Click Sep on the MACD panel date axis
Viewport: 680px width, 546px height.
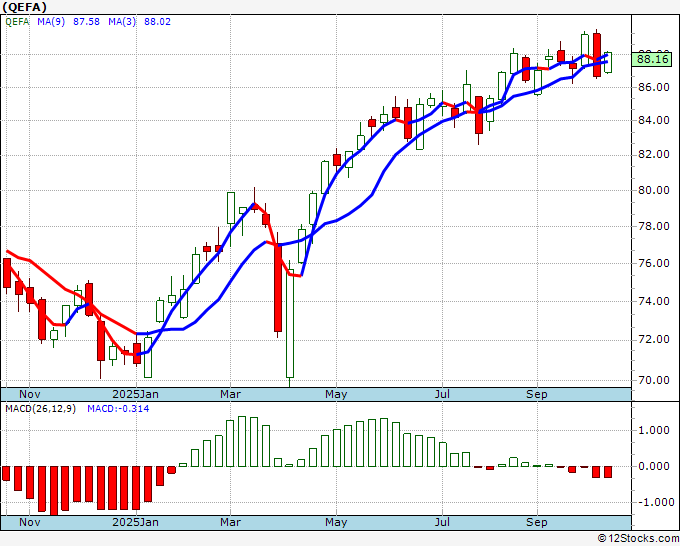[536, 522]
